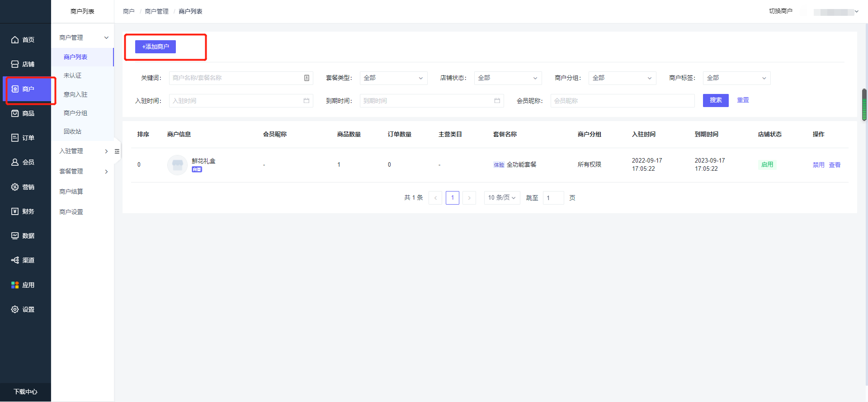Click the +添加商户 button
The width and height of the screenshot is (868, 402).
pos(156,47)
